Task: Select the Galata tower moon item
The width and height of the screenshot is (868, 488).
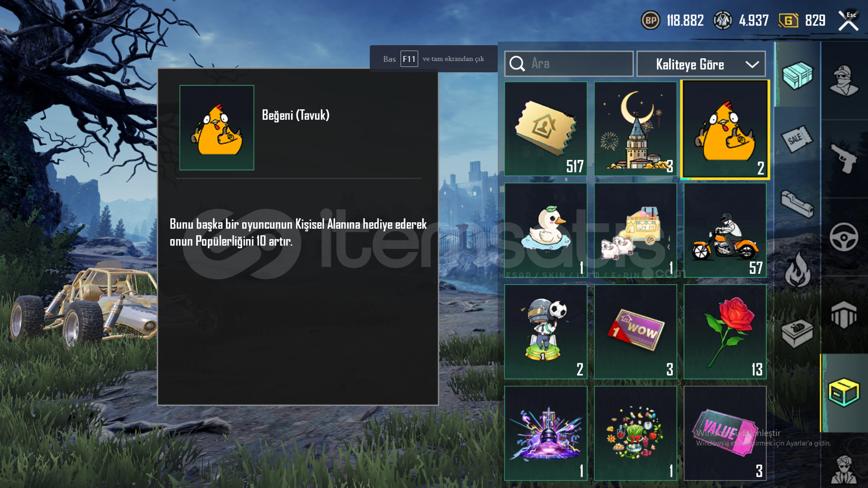Action: [636, 129]
